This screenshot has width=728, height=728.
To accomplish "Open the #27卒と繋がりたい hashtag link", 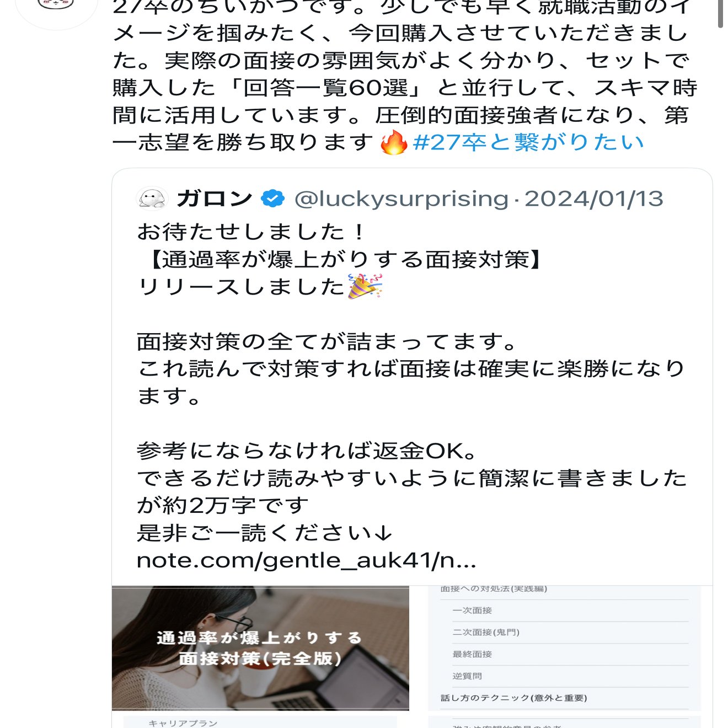I will tap(528, 142).
